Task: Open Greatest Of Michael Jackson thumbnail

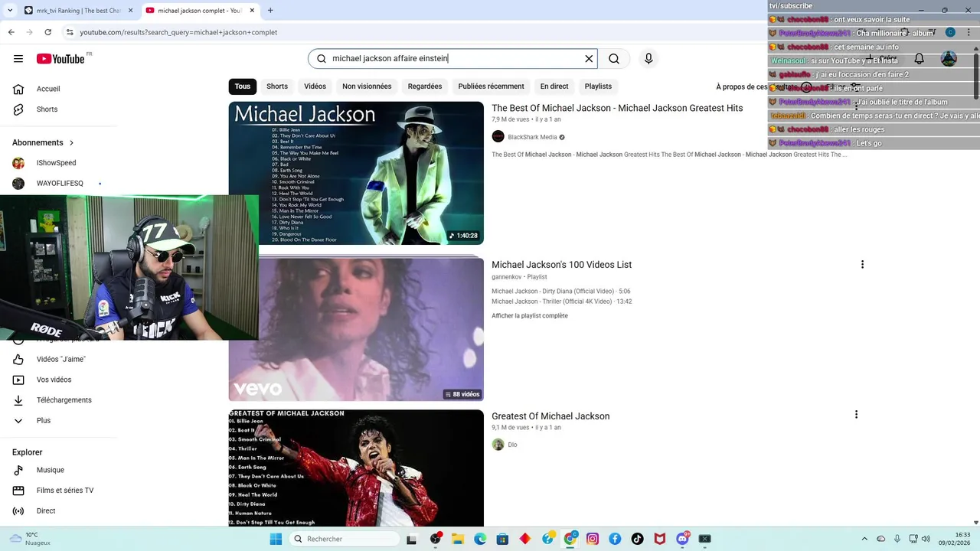Action: 356,468
